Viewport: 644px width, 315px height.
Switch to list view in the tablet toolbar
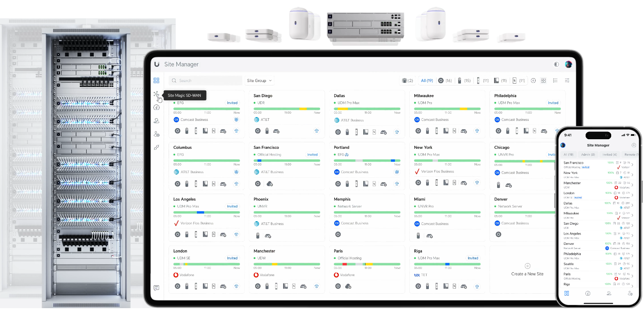555,80
